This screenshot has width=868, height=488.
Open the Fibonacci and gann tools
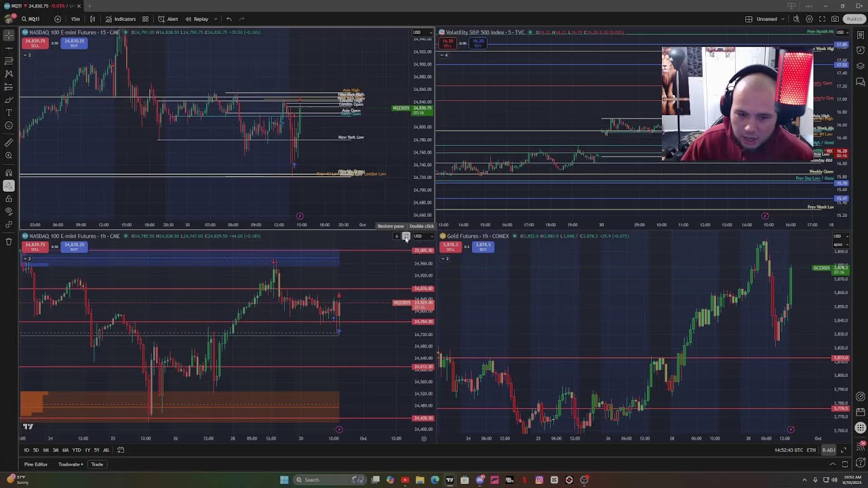click(x=8, y=61)
